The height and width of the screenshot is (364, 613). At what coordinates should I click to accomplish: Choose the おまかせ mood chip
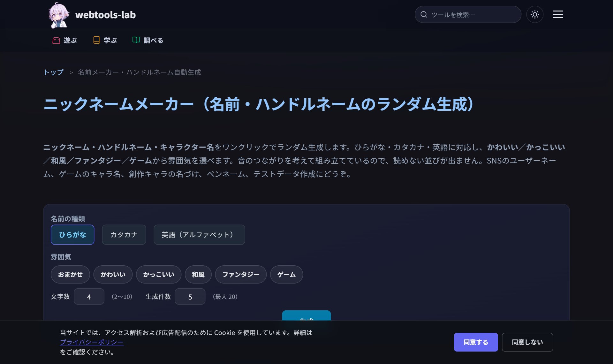pos(70,274)
